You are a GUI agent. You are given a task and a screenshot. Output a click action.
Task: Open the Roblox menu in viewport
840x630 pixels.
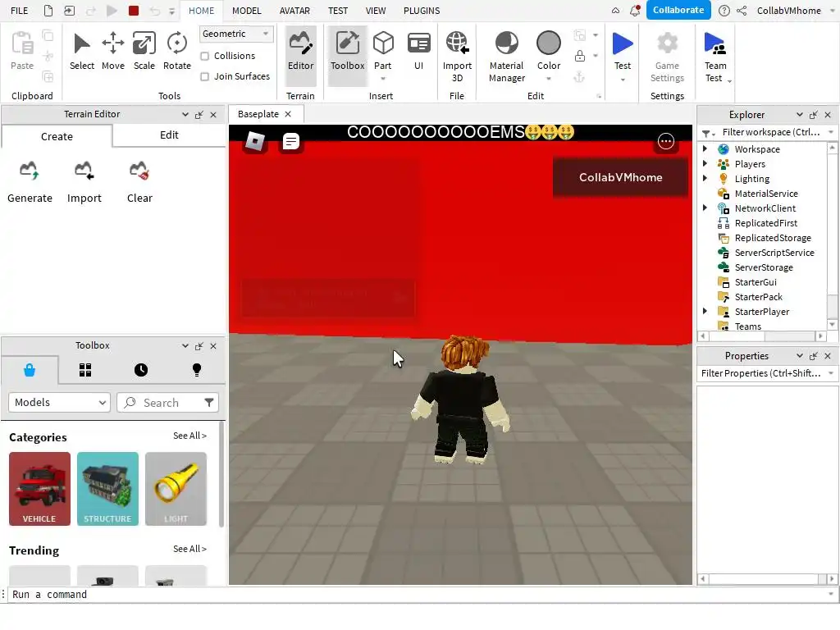(x=255, y=141)
